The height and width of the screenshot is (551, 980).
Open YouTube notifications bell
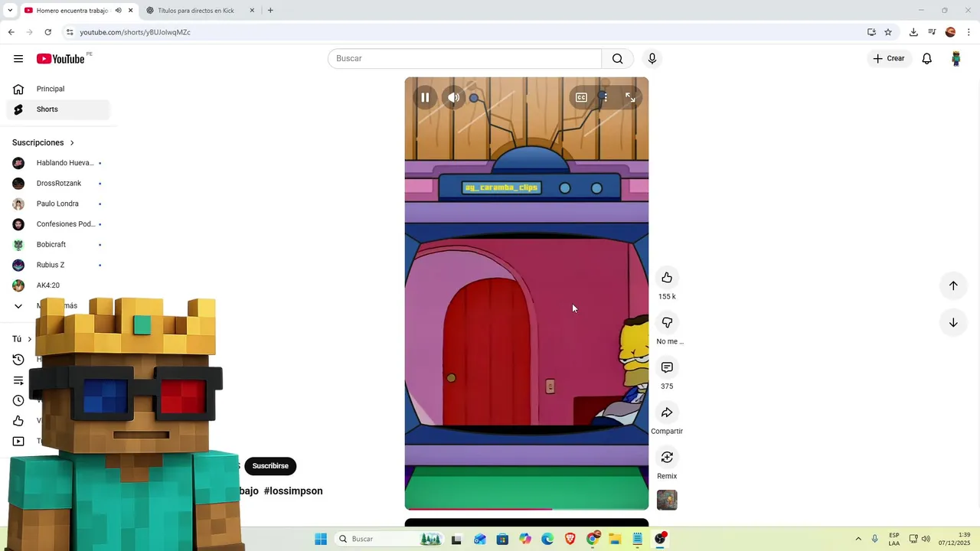pos(927,59)
